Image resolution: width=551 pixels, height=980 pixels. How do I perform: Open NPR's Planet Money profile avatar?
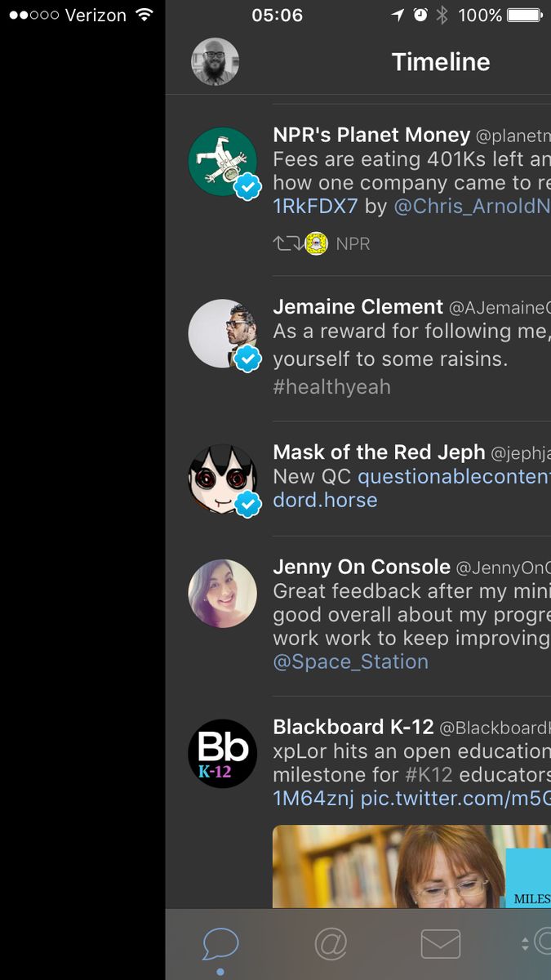pos(223,162)
